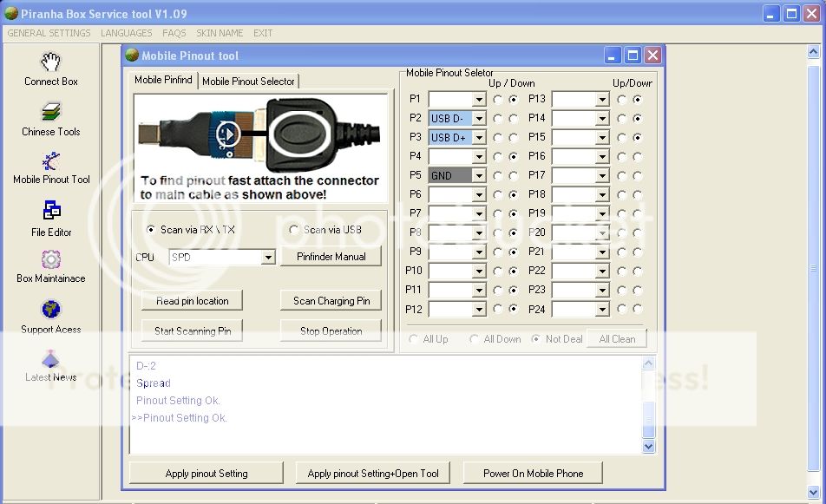
Task: Close the Mobile Pinout tool window
Action: (652, 56)
